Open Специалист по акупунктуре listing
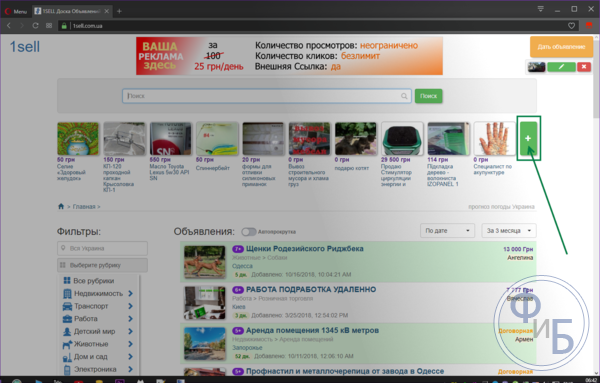This screenshot has width=600, height=383. [495, 149]
